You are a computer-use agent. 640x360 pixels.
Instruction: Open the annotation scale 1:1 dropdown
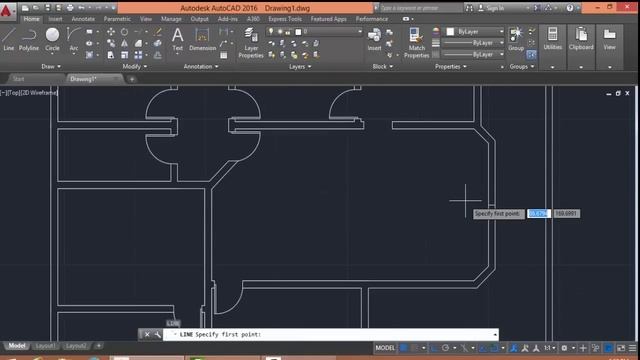click(x=549, y=348)
